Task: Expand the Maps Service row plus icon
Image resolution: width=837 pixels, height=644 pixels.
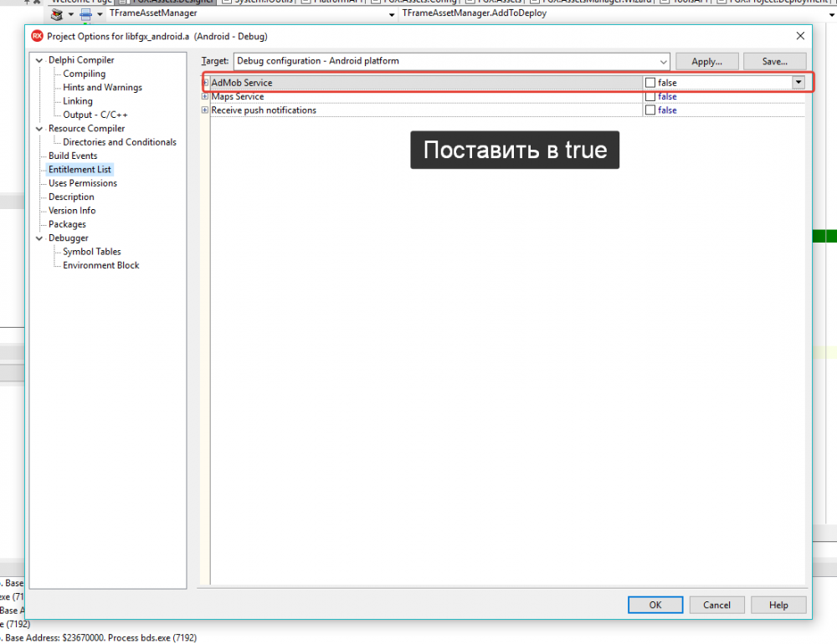Action: [205, 96]
